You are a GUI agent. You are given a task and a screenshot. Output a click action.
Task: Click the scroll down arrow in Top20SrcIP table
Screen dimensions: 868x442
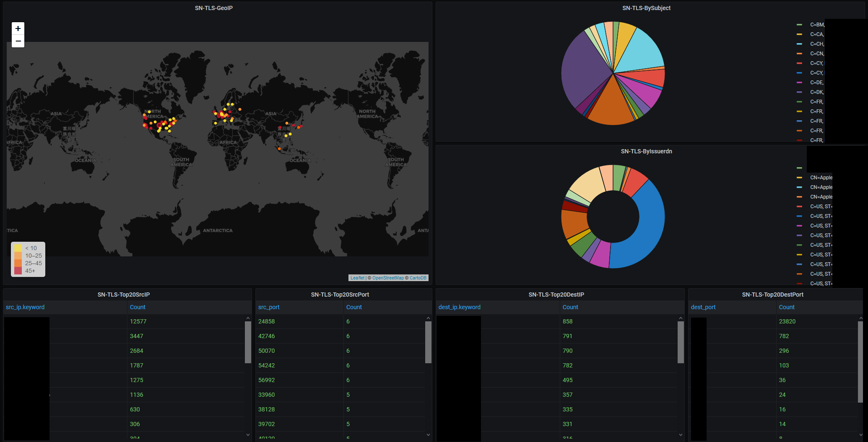248,434
